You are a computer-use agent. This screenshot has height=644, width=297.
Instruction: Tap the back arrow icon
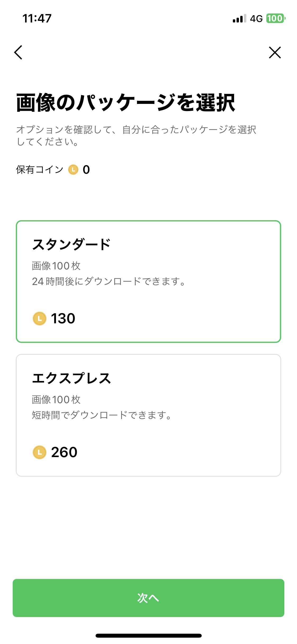pos(18,52)
